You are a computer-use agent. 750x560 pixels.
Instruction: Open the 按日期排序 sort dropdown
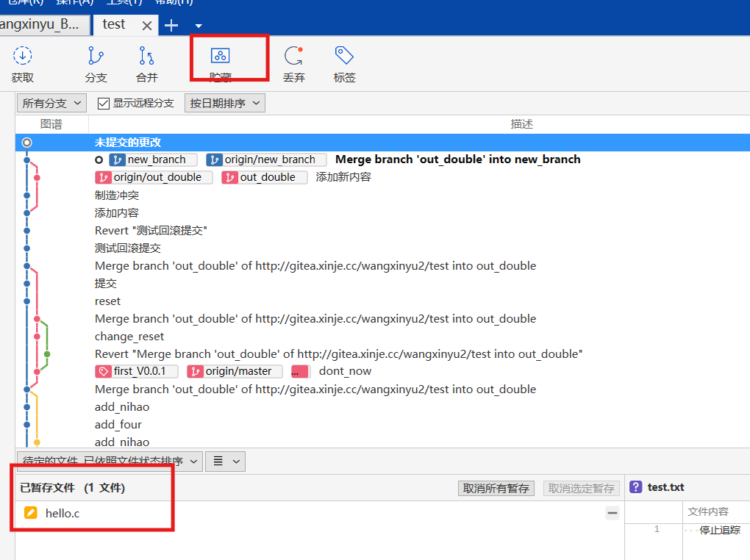click(225, 104)
